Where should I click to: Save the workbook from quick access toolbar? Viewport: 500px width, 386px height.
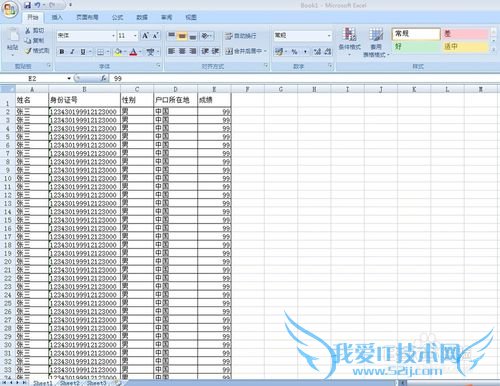pos(28,5)
